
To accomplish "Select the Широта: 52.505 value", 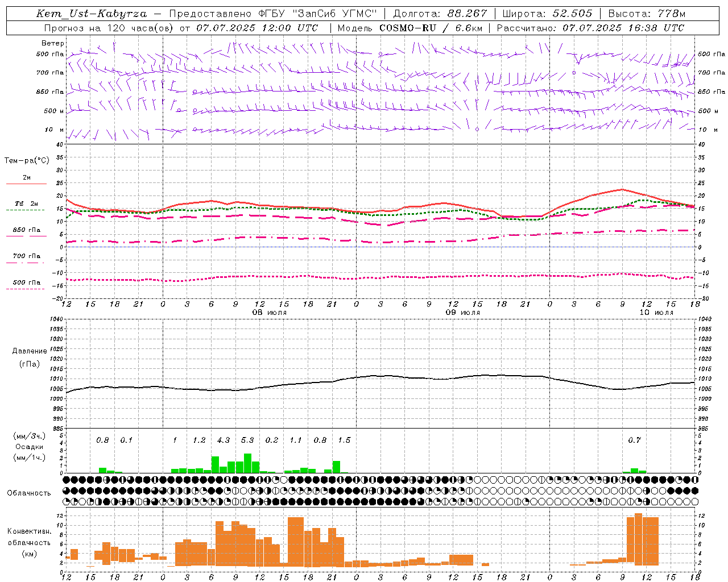I will pyautogui.click(x=547, y=14).
